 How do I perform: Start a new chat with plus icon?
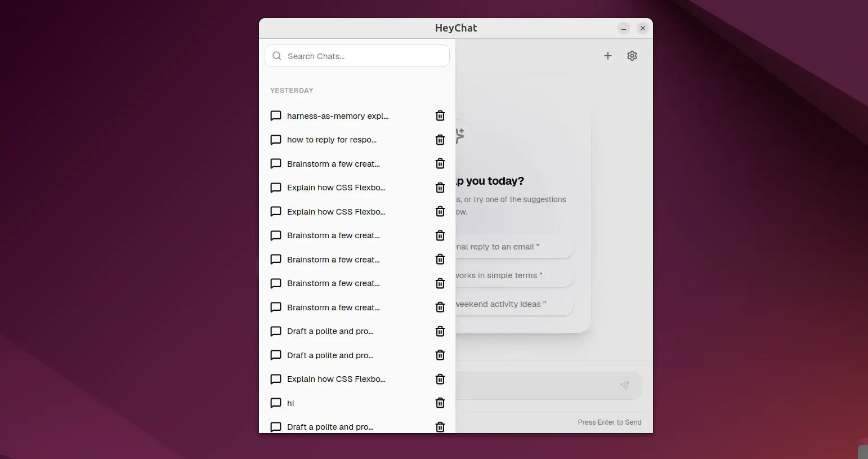coord(608,56)
